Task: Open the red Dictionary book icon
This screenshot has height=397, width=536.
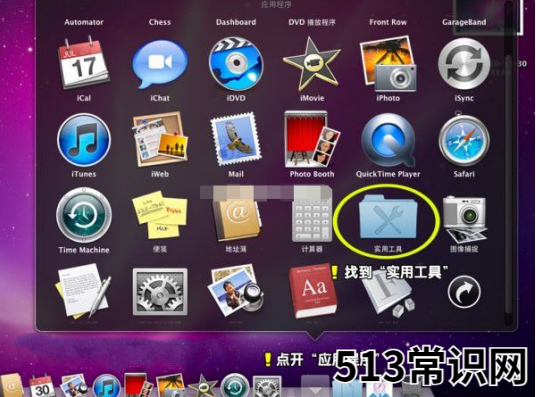Action: pyautogui.click(x=313, y=291)
